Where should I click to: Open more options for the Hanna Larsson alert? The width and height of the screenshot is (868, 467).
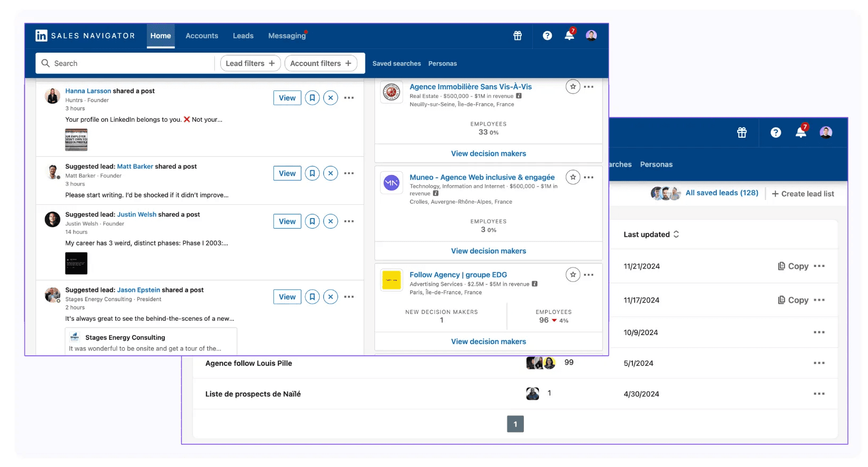click(349, 98)
